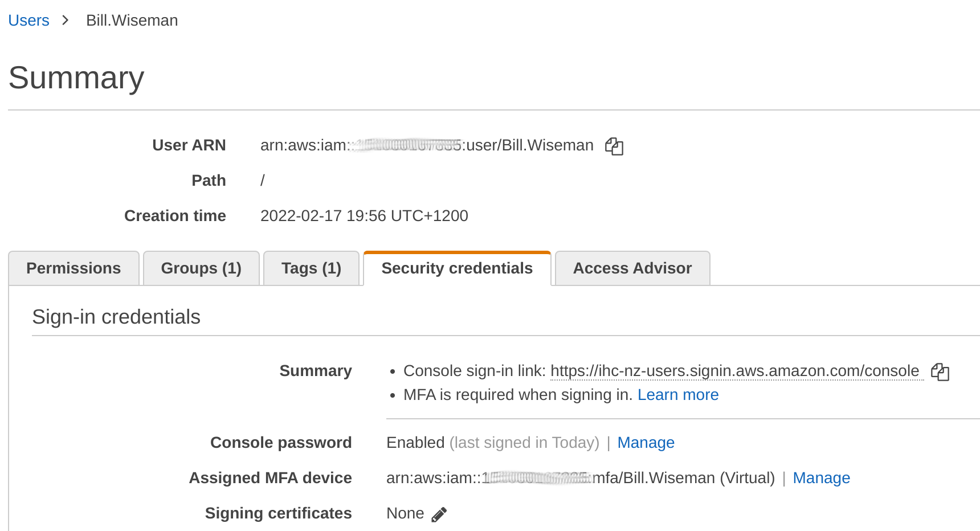Switch to the Access Advisor tab

click(x=632, y=268)
